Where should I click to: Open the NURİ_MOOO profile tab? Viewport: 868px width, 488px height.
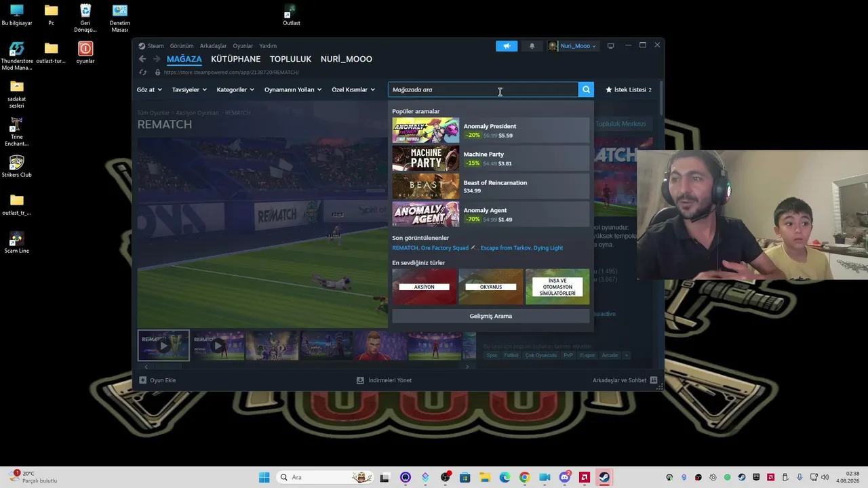(x=347, y=59)
